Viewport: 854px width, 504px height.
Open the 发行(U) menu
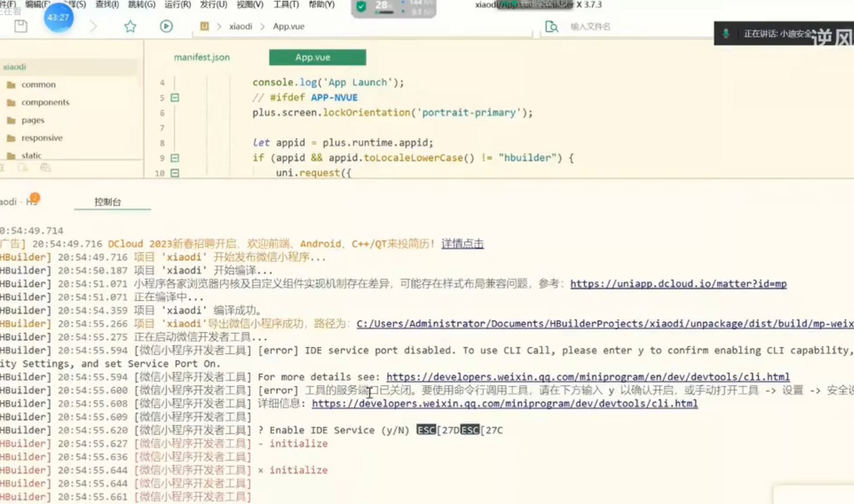(x=213, y=4)
